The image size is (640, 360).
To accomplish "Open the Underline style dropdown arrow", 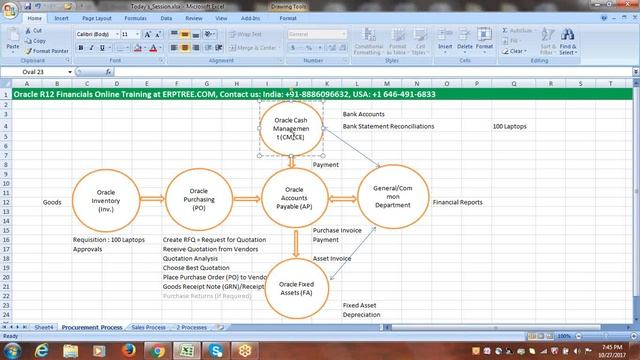I will pos(109,48).
